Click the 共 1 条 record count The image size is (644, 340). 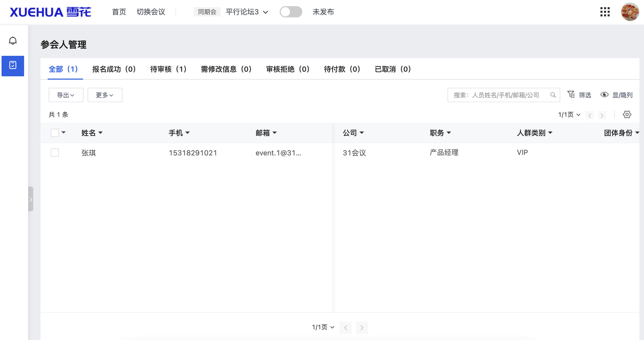click(x=58, y=114)
